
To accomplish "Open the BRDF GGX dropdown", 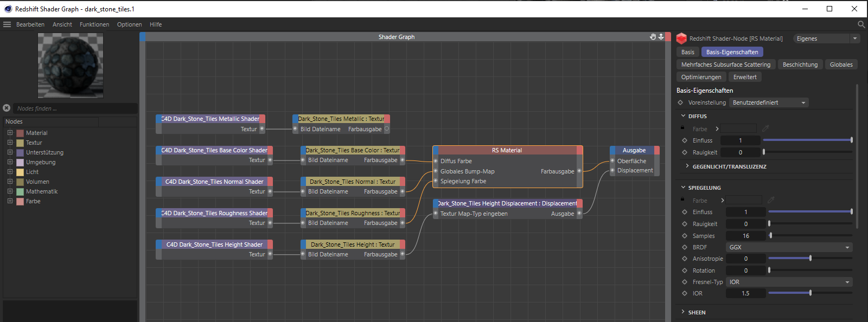I will click(789, 247).
